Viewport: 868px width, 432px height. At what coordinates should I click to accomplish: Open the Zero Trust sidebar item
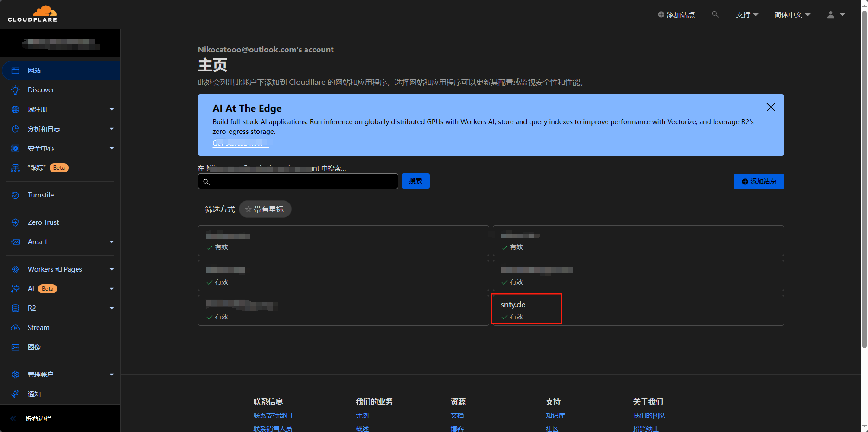click(x=60, y=222)
